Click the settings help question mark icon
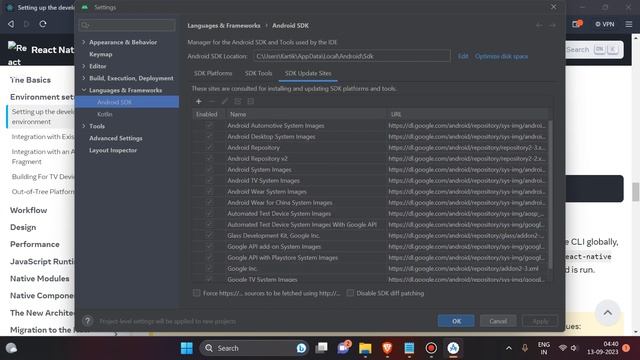640x360 pixels. click(x=87, y=321)
